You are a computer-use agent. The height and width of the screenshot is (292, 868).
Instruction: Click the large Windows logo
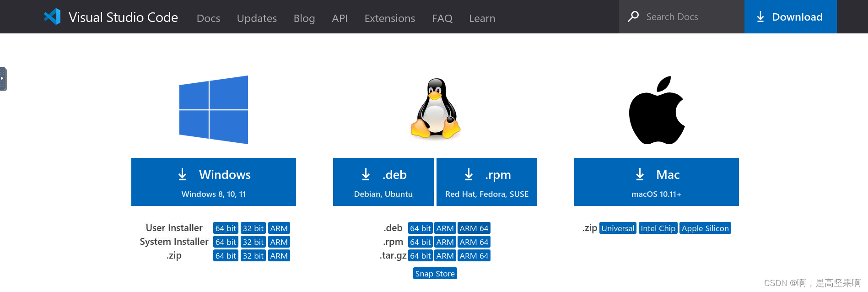point(214,110)
